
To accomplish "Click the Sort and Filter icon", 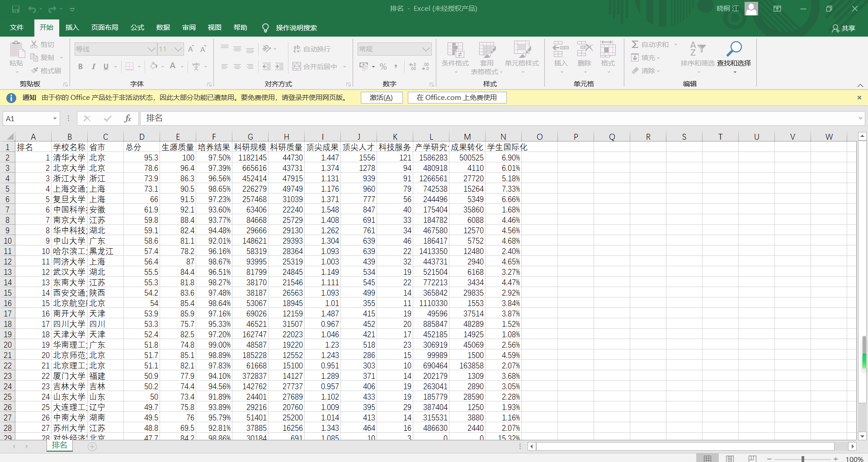I will [697, 49].
